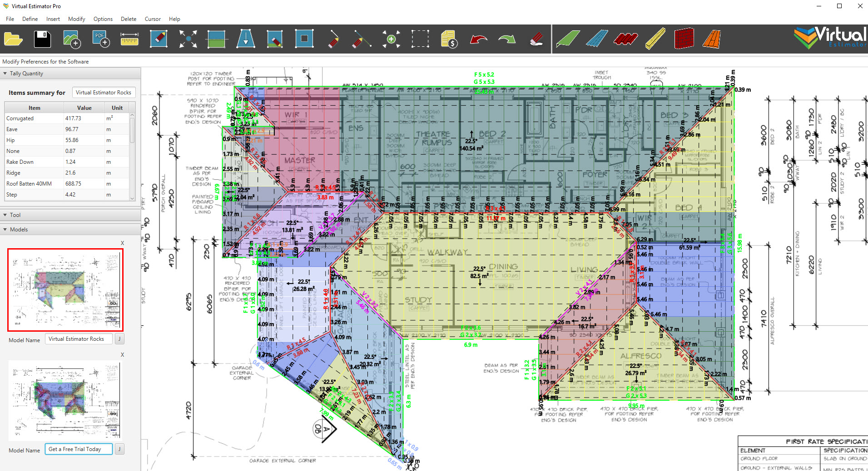Screen dimensions: 868x471
Task: Open the Options menu
Action: point(103,19)
